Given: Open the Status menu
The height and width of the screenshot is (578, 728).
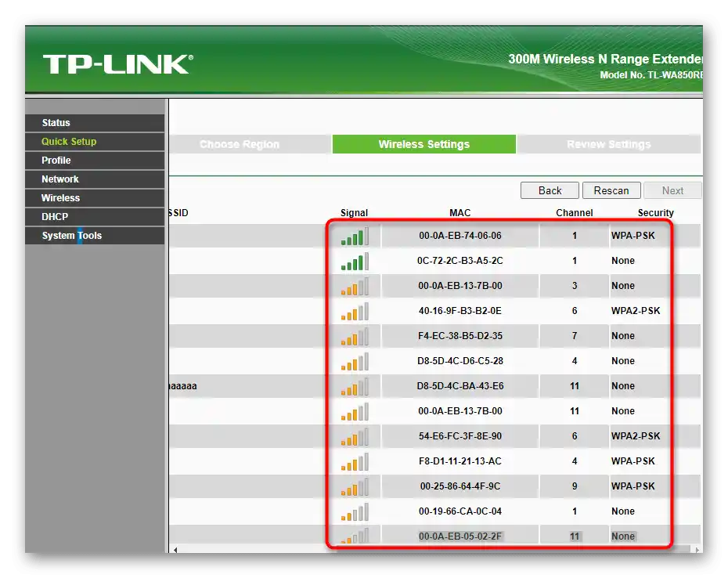Looking at the screenshot, I should coord(95,123).
